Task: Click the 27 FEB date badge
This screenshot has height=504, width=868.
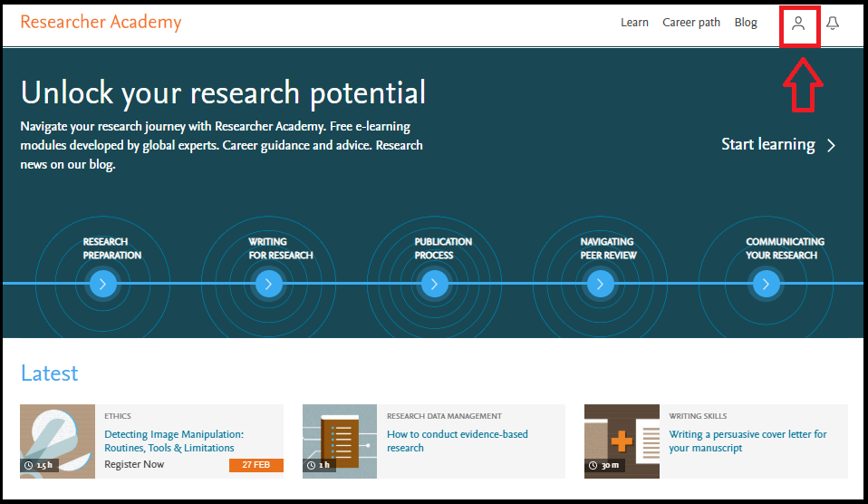Action: tap(256, 465)
